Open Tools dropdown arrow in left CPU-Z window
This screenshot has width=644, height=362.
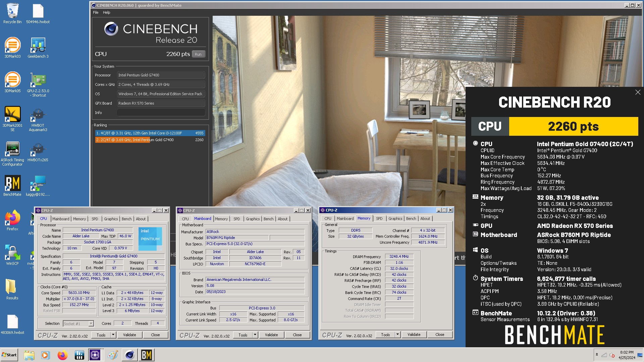point(113,335)
